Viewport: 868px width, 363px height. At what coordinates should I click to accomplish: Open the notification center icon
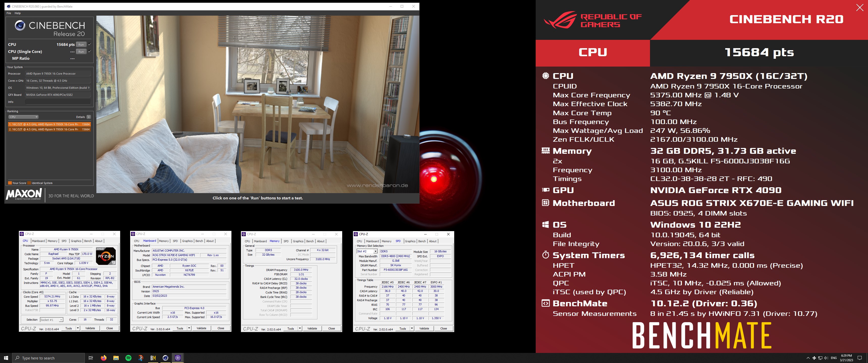[x=860, y=358]
